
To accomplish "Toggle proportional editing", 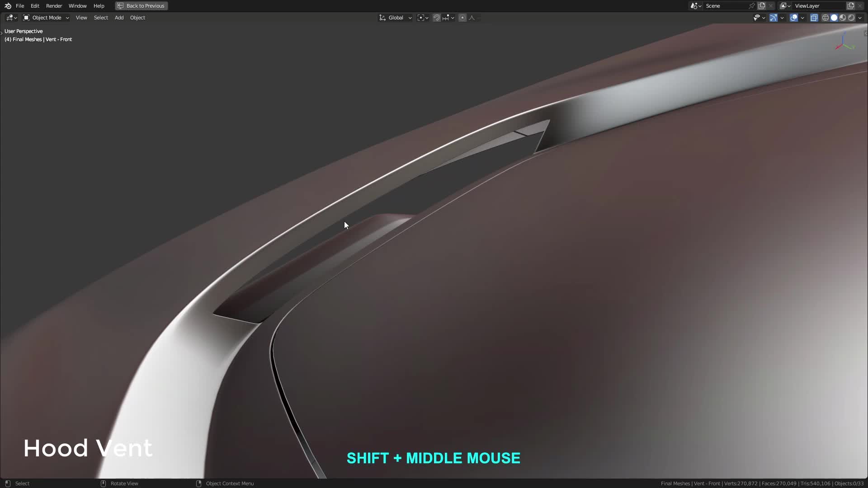I will (462, 18).
